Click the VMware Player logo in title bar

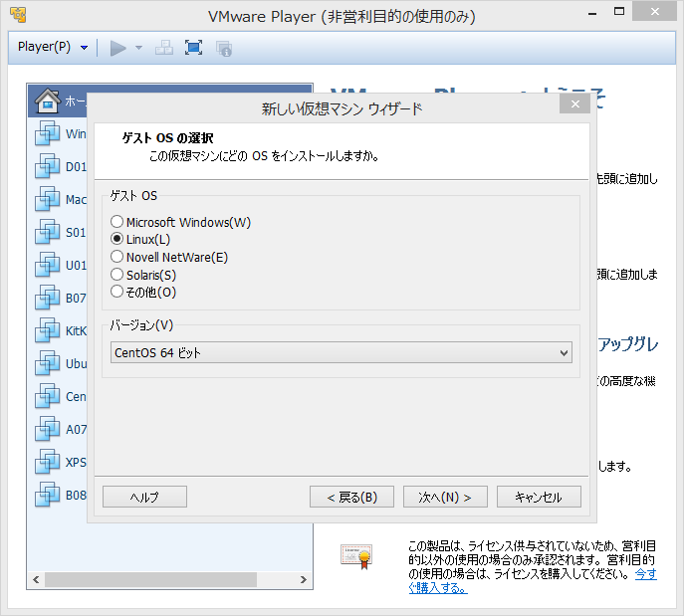coord(18,15)
